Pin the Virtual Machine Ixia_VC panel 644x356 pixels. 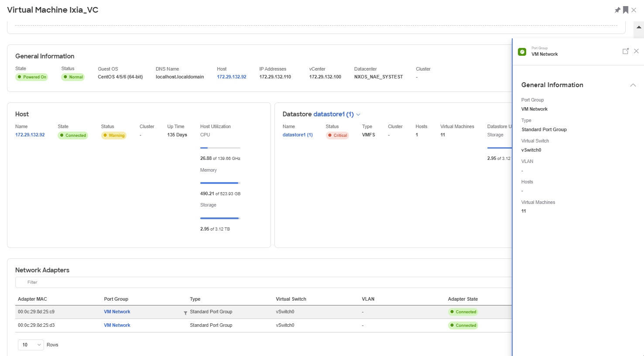(617, 10)
